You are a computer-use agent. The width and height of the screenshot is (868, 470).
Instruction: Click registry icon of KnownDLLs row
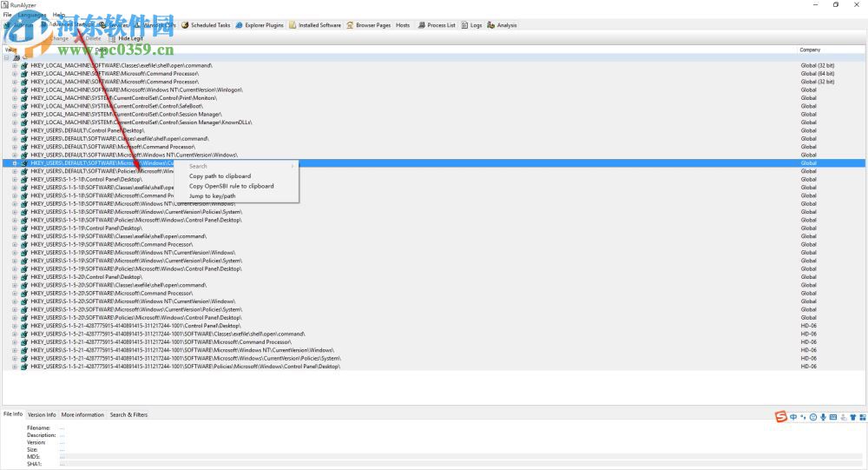pos(24,122)
